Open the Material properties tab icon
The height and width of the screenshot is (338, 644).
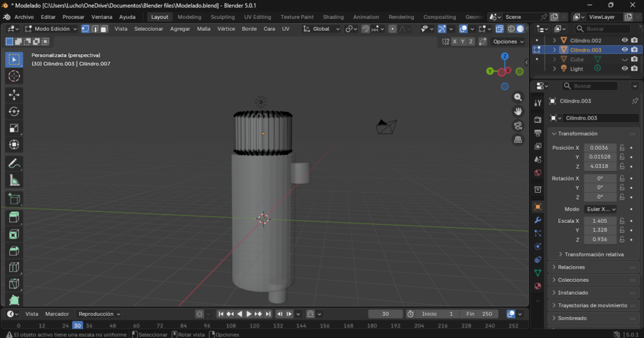point(538,286)
